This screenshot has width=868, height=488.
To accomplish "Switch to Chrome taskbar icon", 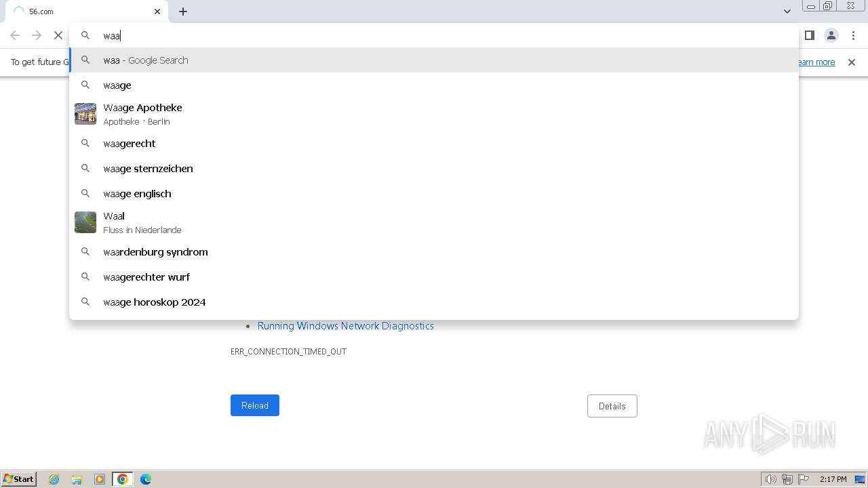I will tap(123, 479).
